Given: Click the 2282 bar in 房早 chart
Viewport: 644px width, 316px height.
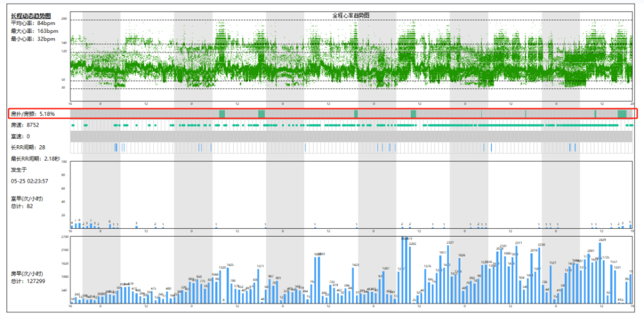Looking at the screenshot, I should pyautogui.click(x=411, y=275).
